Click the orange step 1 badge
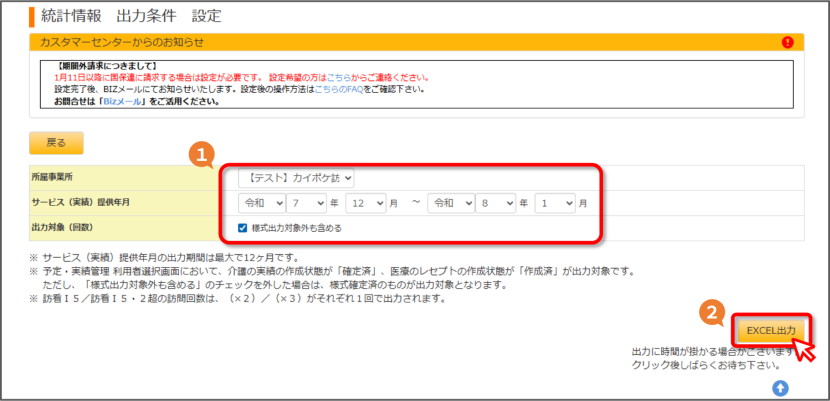The width and height of the screenshot is (830, 401). [202, 154]
